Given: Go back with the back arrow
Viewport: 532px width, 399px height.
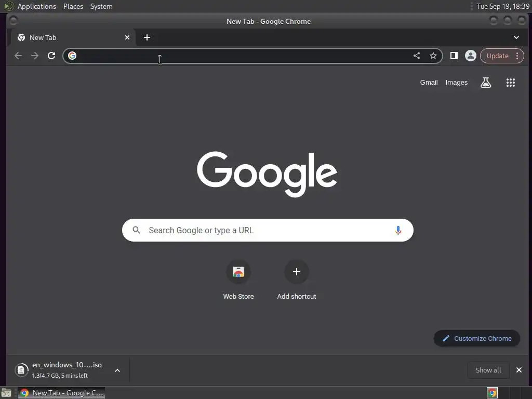Looking at the screenshot, I should [18, 56].
